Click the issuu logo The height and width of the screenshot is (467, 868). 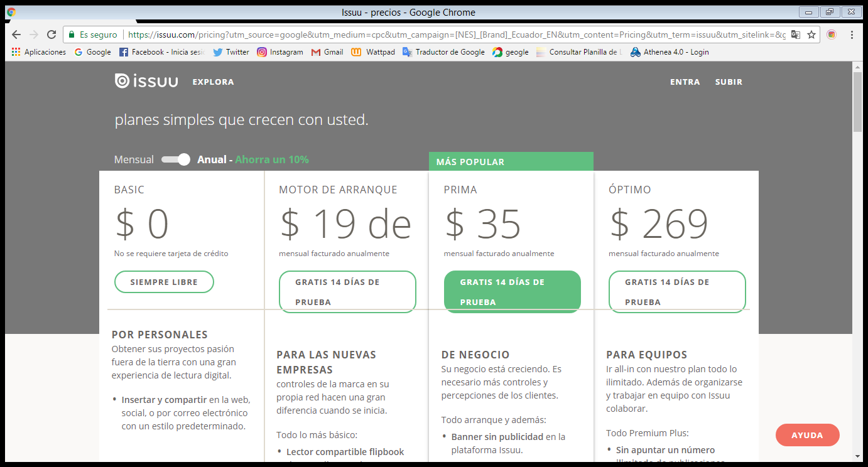point(146,81)
